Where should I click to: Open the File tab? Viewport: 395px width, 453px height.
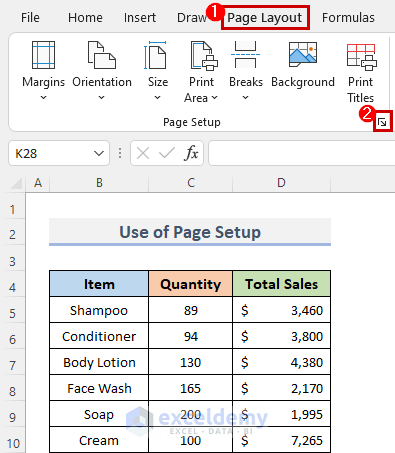tap(30, 17)
